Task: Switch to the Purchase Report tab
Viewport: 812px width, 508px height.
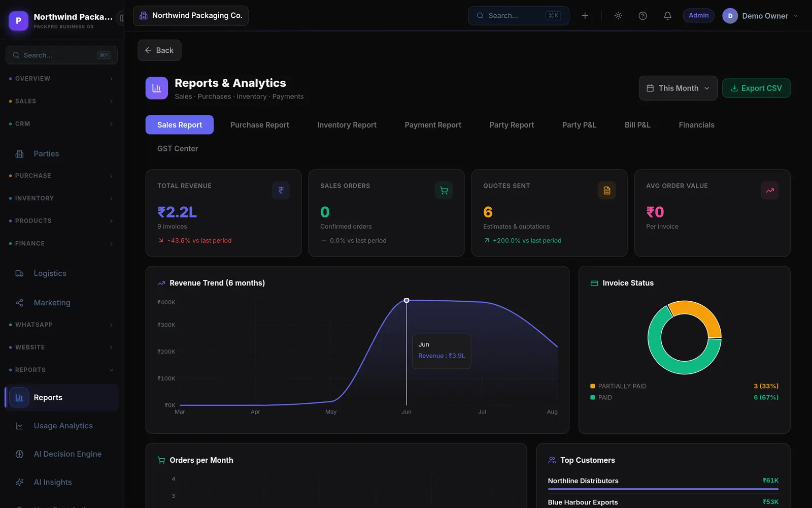Action: point(259,125)
